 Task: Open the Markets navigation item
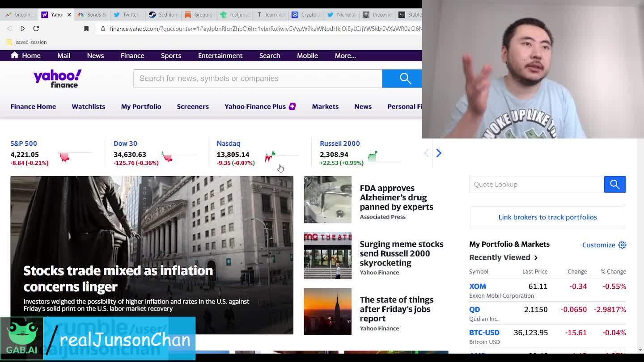tap(325, 106)
